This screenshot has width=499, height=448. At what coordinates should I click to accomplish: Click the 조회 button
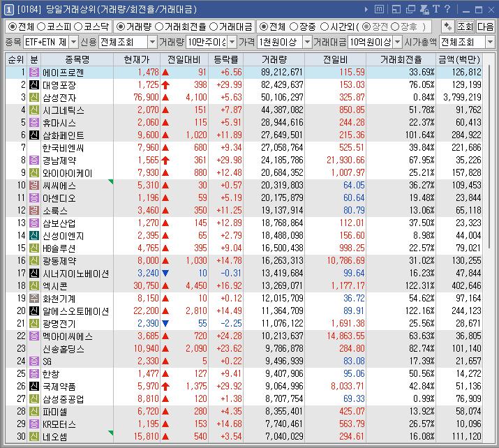click(465, 27)
